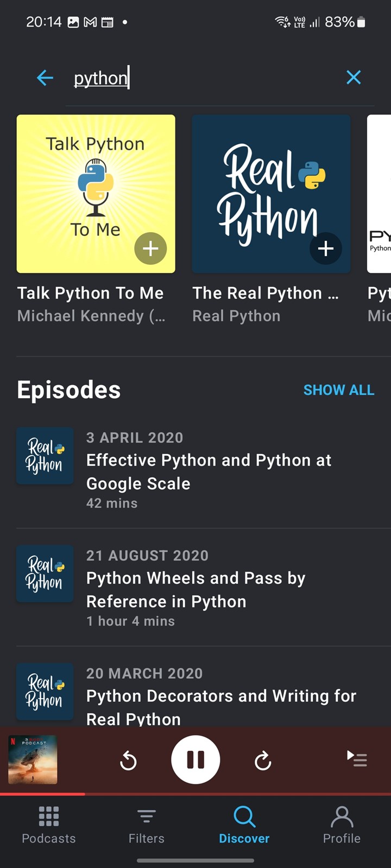Skip back in the mini player
This screenshot has width=391, height=868.
click(128, 761)
